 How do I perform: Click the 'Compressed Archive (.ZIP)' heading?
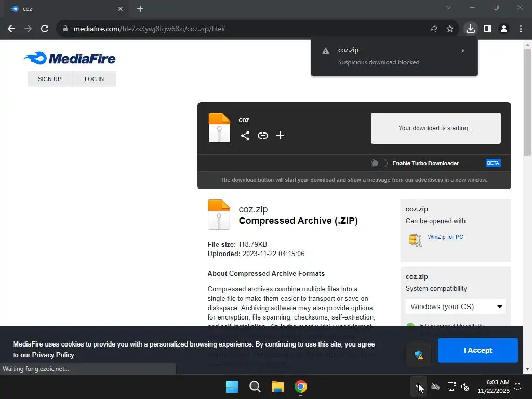pyautogui.click(x=298, y=220)
